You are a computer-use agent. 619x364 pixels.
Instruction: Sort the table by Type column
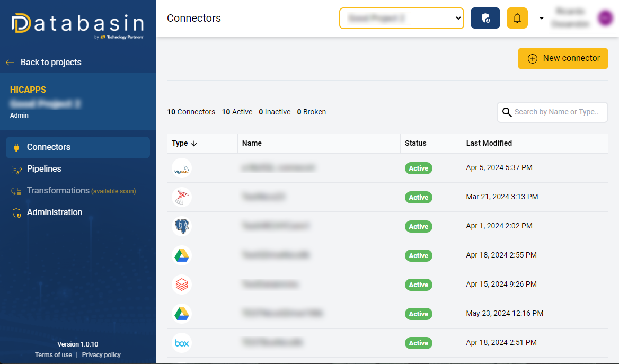[x=184, y=143]
